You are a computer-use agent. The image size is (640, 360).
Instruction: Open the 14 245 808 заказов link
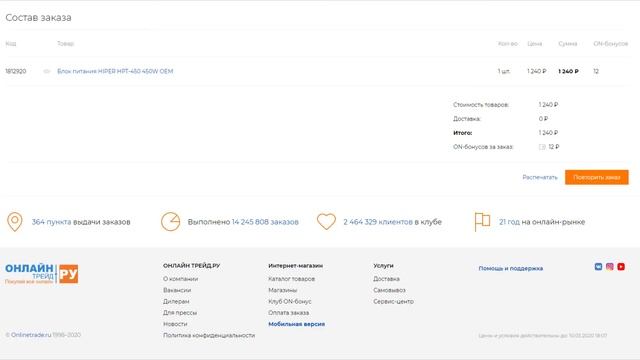pyautogui.click(x=265, y=222)
